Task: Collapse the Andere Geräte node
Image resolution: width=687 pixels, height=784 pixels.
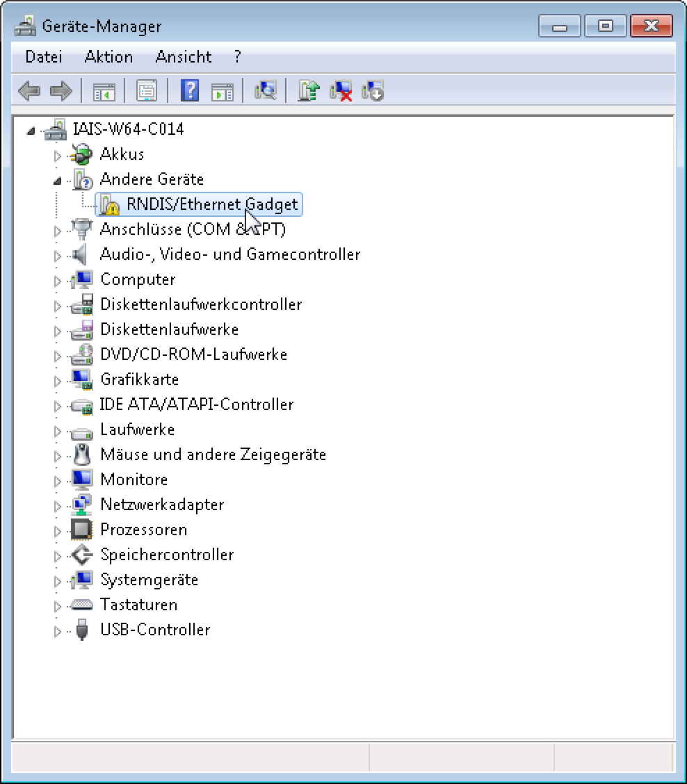Action: click(58, 180)
